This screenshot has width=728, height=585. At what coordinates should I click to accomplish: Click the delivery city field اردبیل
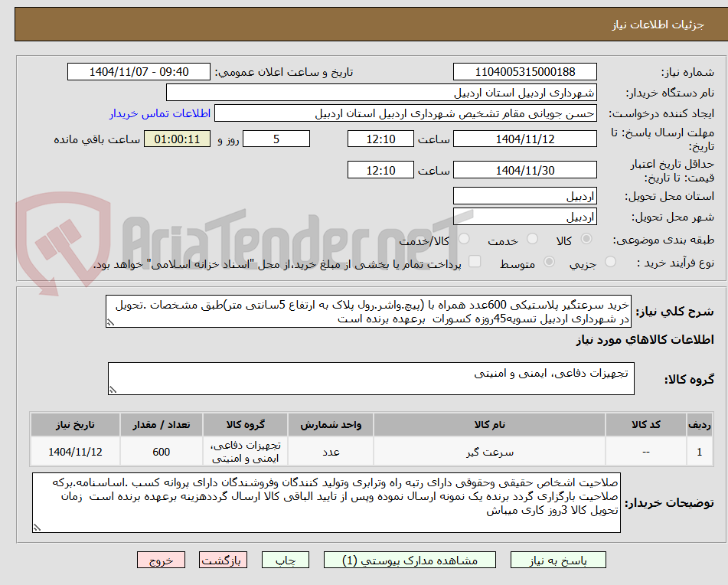[524, 217]
